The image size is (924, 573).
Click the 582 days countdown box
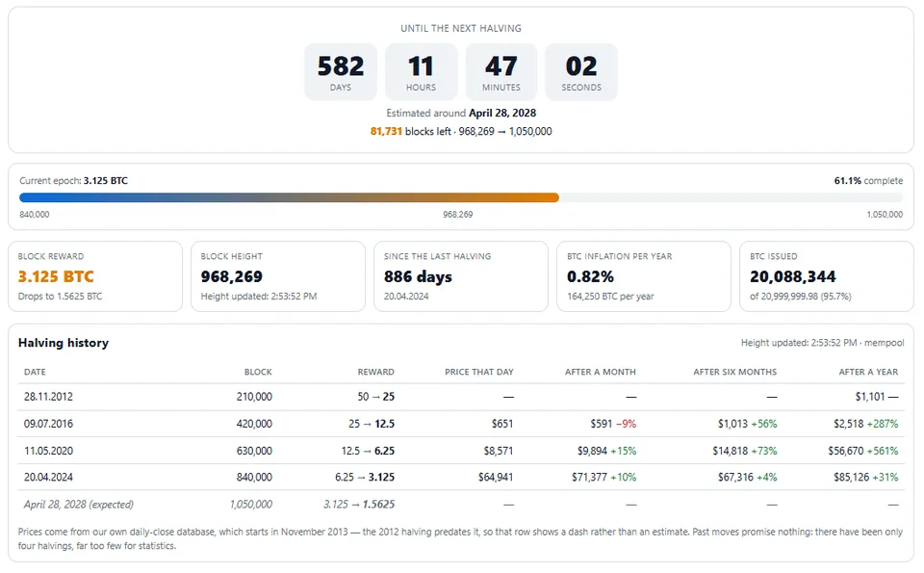pos(341,72)
